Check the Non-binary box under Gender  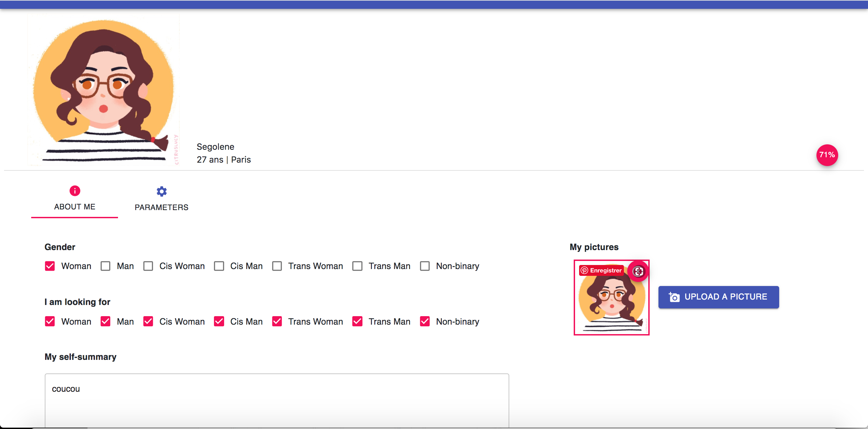coord(425,266)
